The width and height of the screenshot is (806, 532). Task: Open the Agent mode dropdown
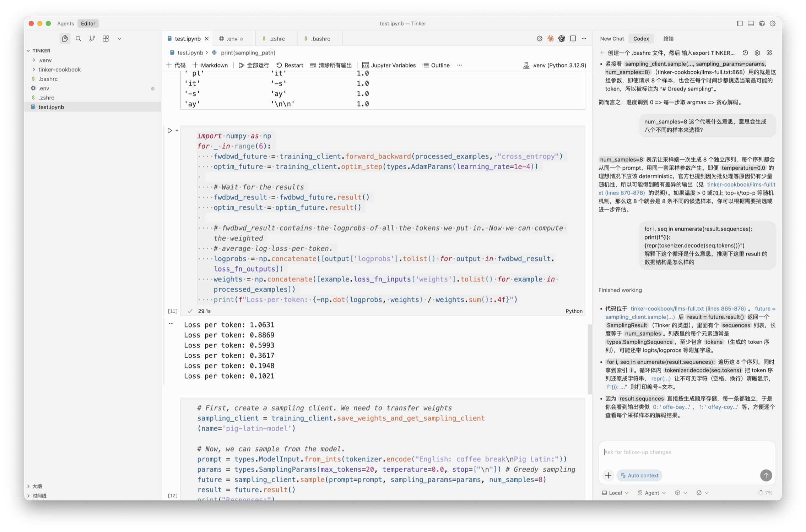652,493
